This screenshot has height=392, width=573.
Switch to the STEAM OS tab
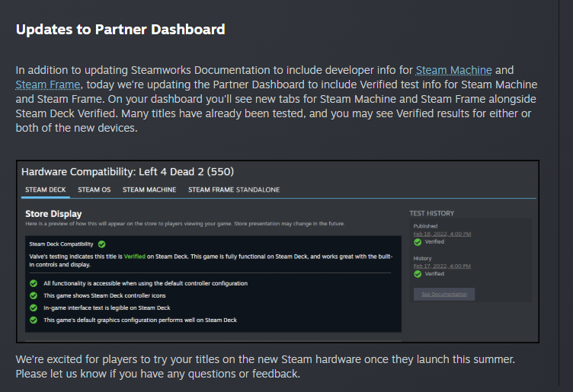pyautogui.click(x=94, y=190)
